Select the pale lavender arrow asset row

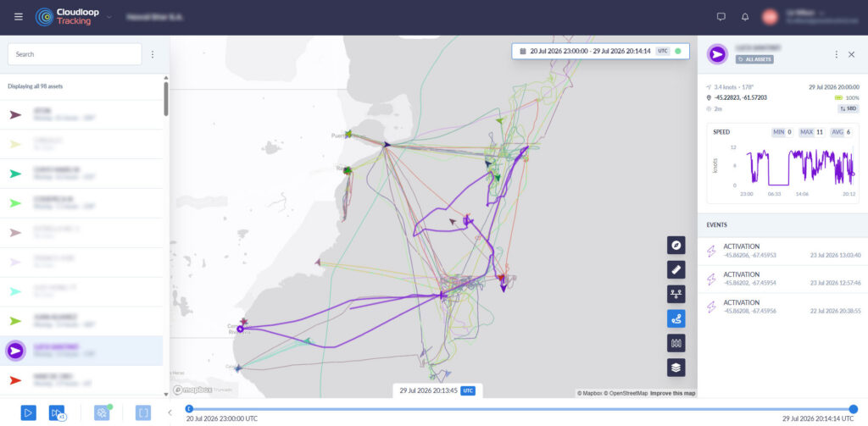(81, 262)
